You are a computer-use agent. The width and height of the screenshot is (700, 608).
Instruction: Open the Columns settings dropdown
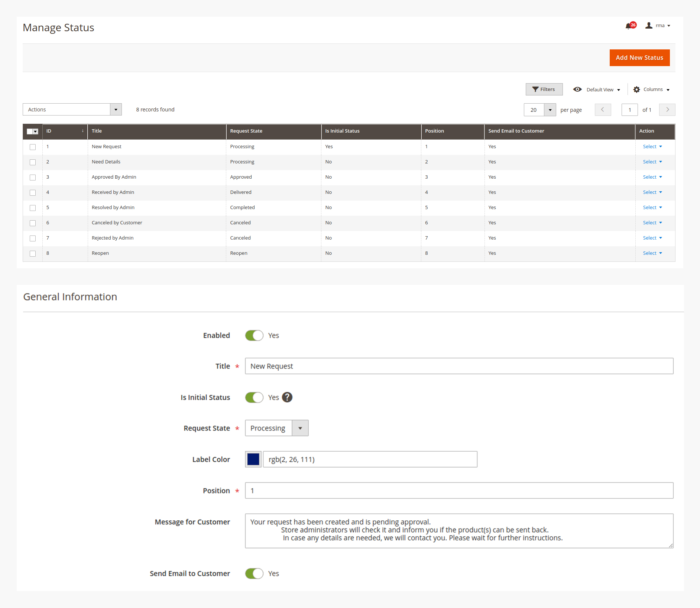coord(651,90)
